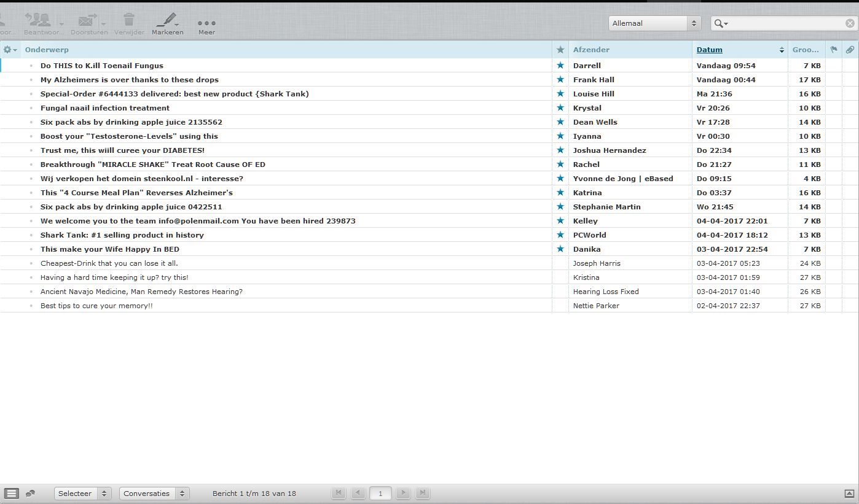Clear the search box with reset icon
The image size is (859, 504).
coord(850,23)
